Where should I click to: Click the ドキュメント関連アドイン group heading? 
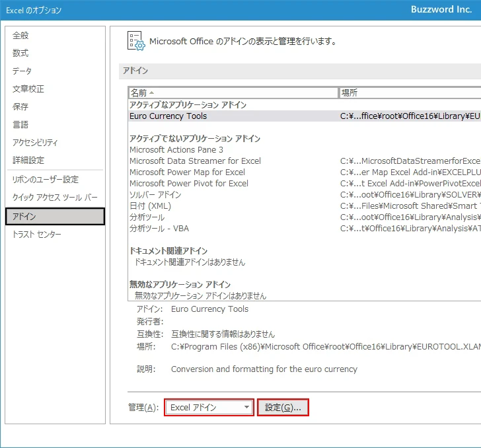tap(168, 251)
